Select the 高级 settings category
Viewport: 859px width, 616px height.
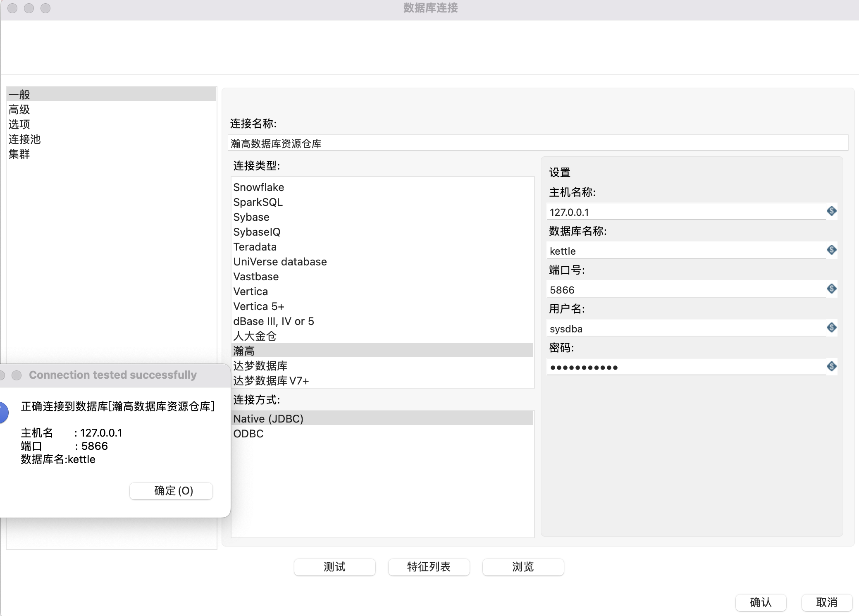pos(19,110)
